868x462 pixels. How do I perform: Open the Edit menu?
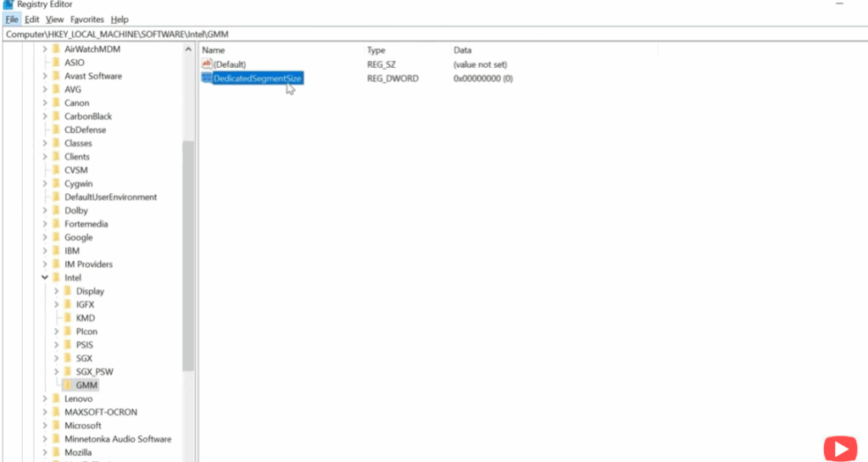tap(32, 19)
